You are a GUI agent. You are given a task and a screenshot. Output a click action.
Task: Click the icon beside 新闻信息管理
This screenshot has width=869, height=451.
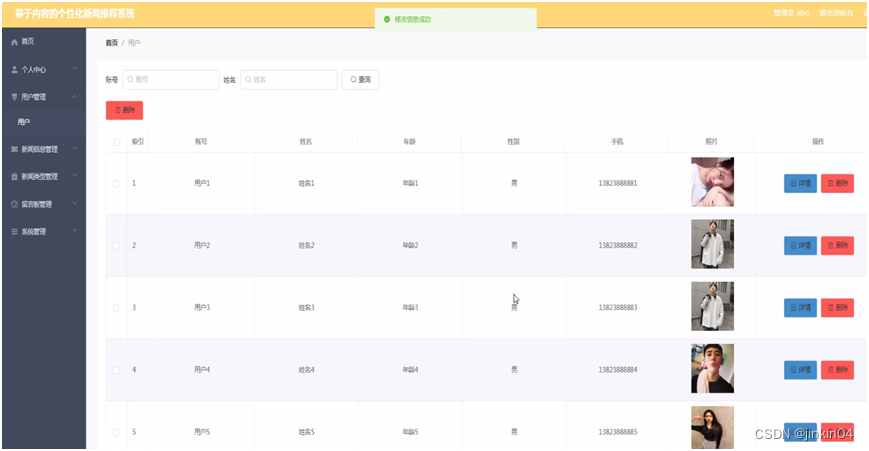(14, 149)
